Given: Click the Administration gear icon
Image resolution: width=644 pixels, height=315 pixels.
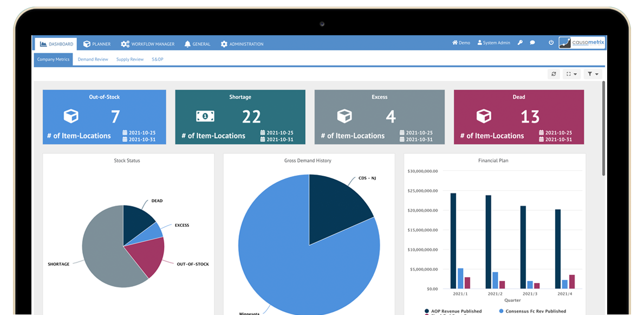Looking at the screenshot, I should [224, 44].
